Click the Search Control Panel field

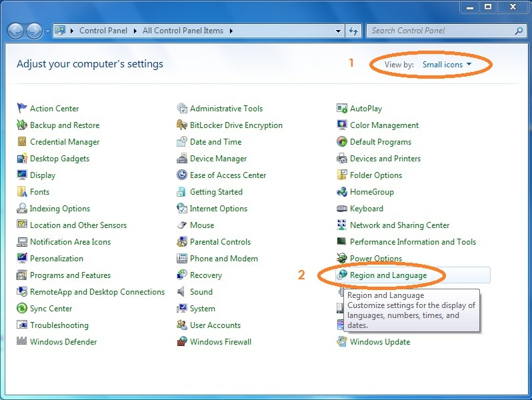tap(445, 31)
